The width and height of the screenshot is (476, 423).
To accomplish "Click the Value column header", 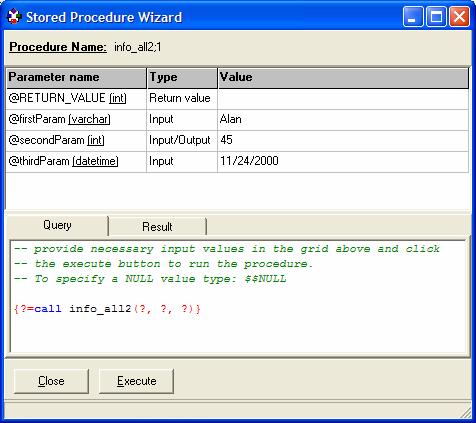I will coord(343,78).
